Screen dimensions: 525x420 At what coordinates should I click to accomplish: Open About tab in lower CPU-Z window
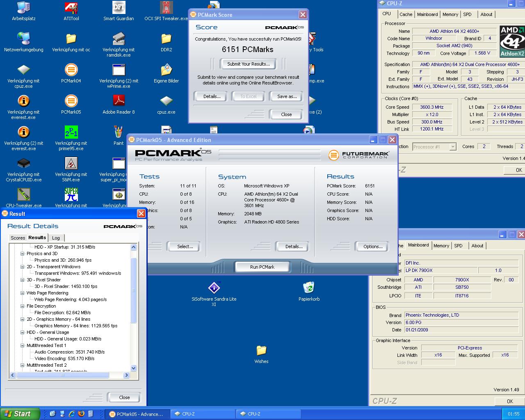477,246
